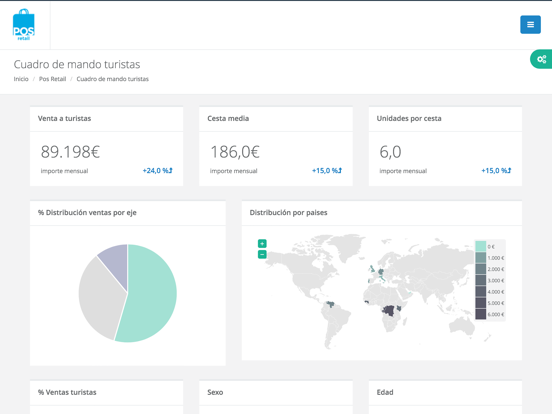Click the Cuadro de mando turistas page title
The width and height of the screenshot is (552, 414).
[77, 64]
